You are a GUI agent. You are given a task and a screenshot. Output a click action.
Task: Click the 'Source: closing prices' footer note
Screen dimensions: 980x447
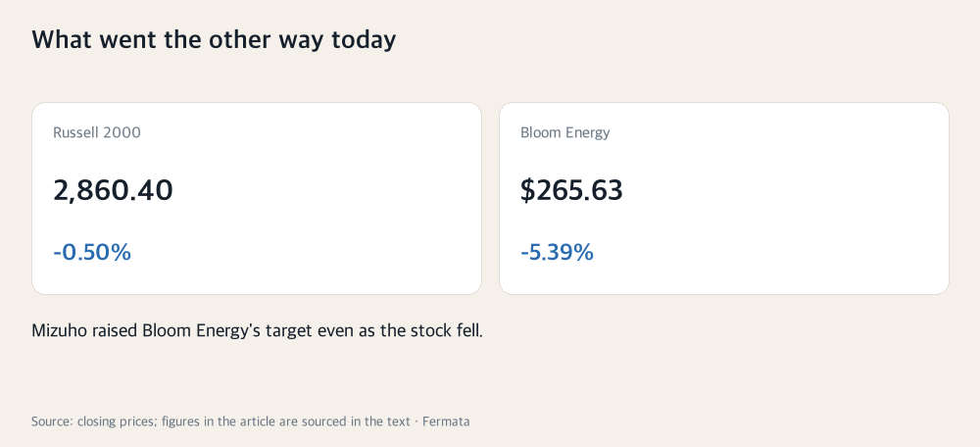click(93, 422)
